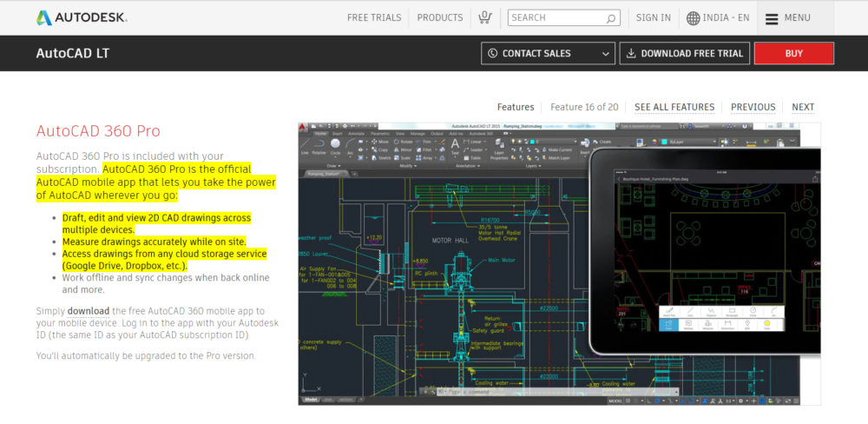
Task: Expand the Modify panel dropdown
Action: [408, 166]
